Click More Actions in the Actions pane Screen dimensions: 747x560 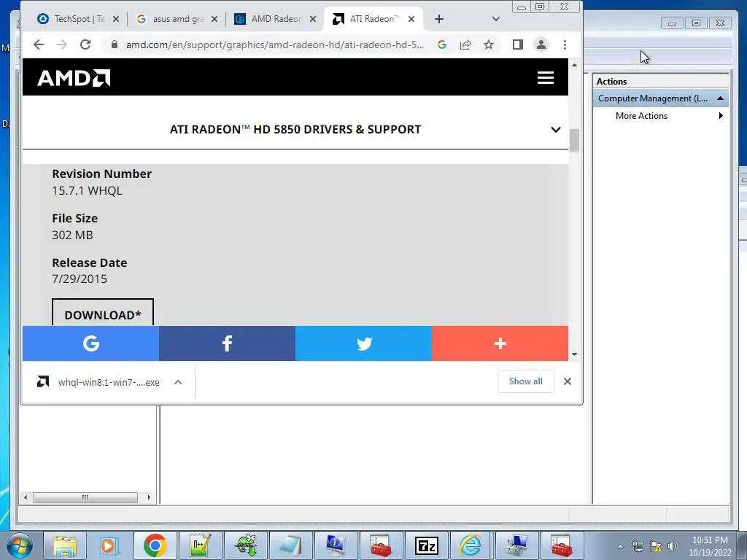pos(641,116)
